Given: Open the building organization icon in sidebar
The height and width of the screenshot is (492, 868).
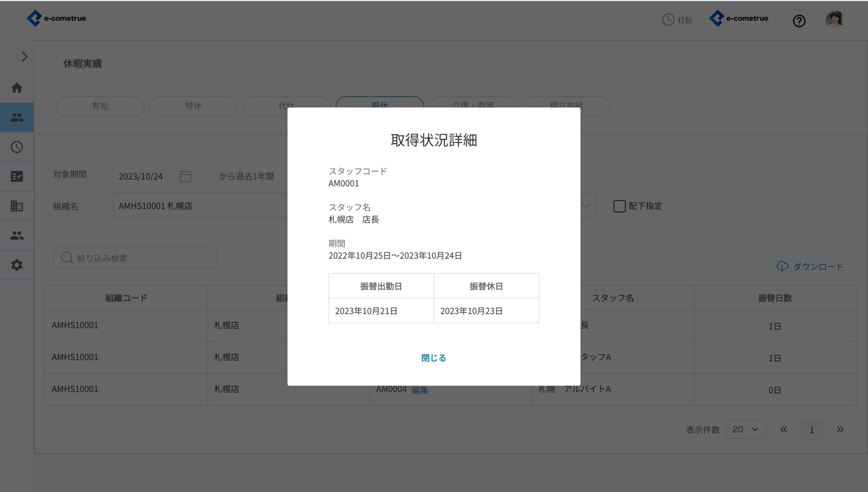Looking at the screenshot, I should (x=17, y=206).
